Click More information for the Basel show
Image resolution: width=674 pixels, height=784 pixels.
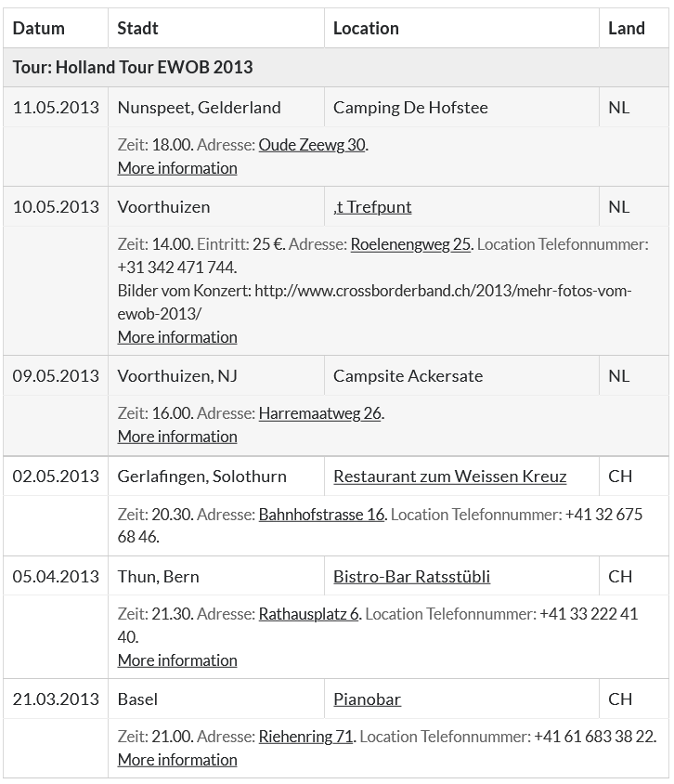point(177,760)
